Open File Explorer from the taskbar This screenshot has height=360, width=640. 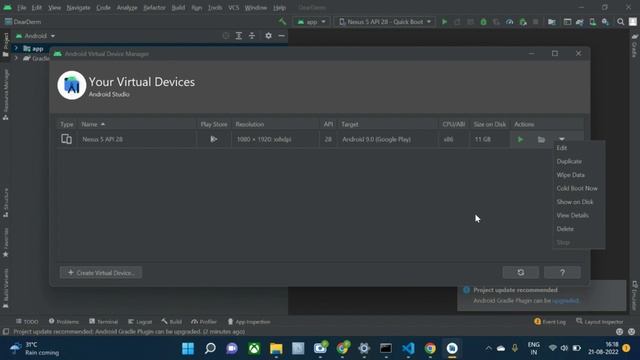tap(276, 349)
